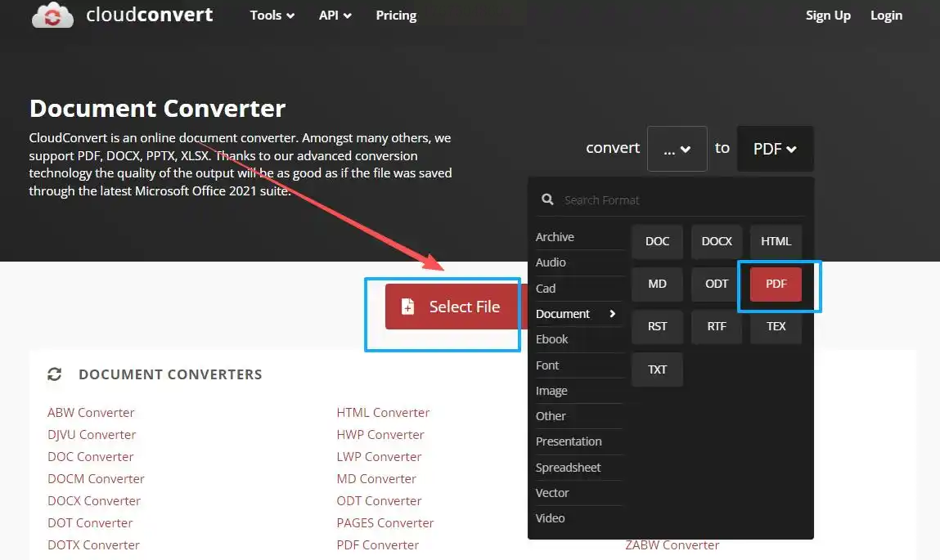Choose the TXT format button
Image resolution: width=940 pixels, height=560 pixels.
pos(657,370)
